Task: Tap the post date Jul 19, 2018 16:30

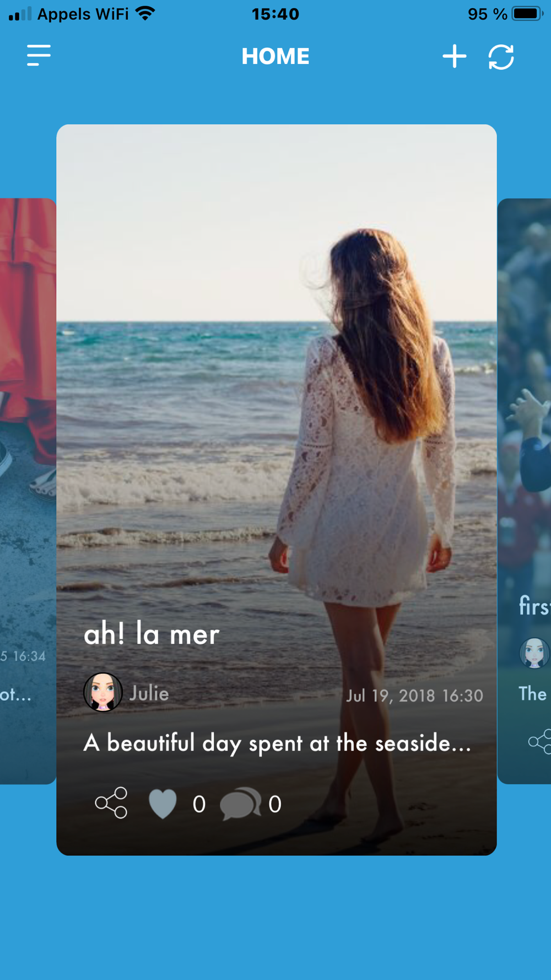Action: point(414,696)
